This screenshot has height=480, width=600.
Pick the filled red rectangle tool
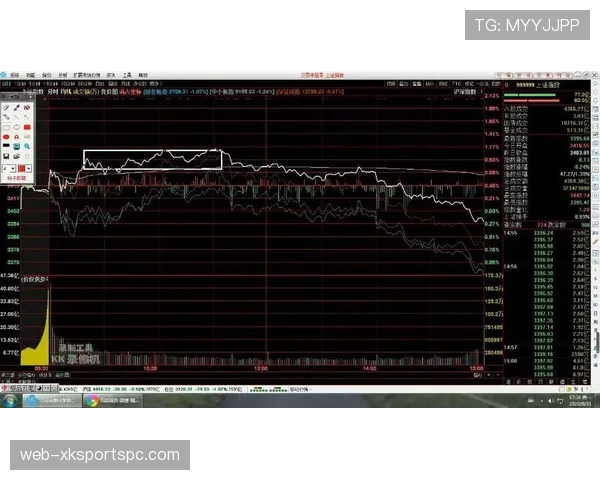[x=27, y=127]
